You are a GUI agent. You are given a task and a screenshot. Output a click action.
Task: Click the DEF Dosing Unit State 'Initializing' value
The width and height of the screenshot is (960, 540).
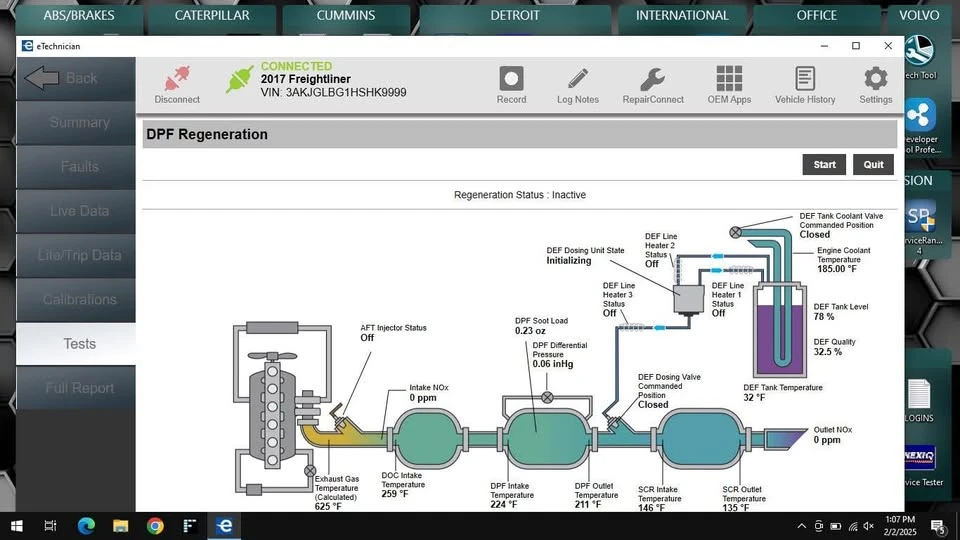tap(569, 261)
